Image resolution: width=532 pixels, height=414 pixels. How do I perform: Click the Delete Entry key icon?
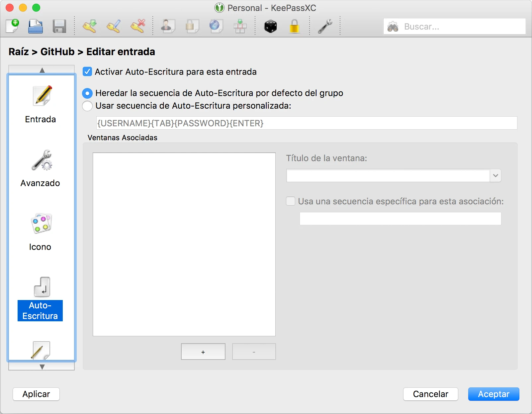(138, 26)
